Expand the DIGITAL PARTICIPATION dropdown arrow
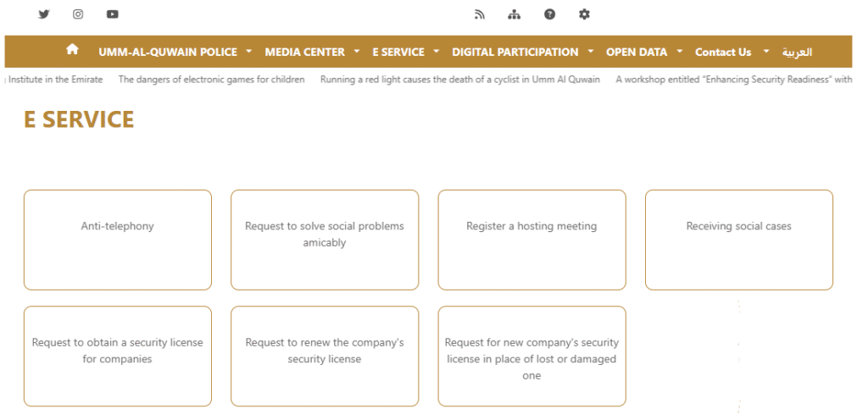 point(590,52)
